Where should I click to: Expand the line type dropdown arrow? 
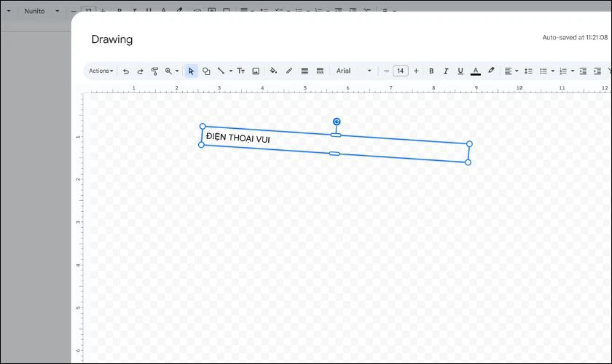[x=231, y=71]
